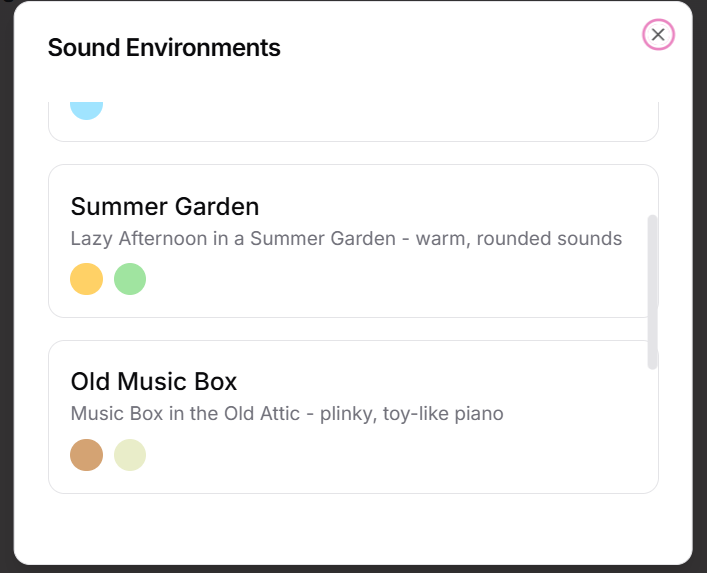Pick the yellow swatch under Summer Garden
707x573 pixels.
point(86,279)
